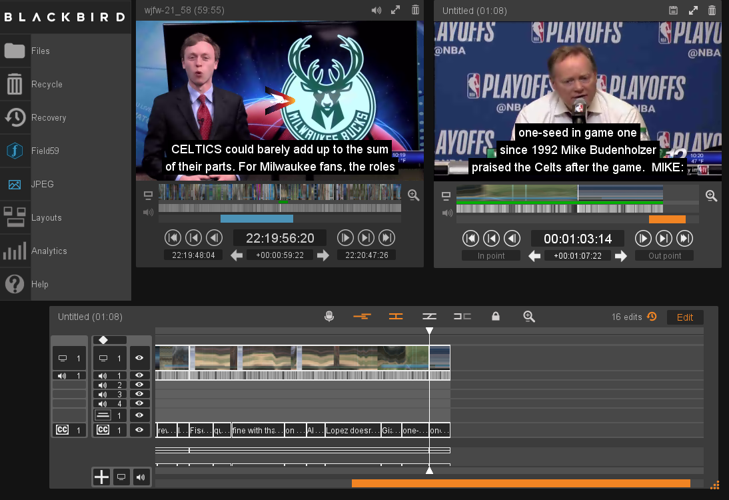The image size is (729, 500).
Task: Open the Layouts menu item
Action: pyautogui.click(x=15, y=217)
